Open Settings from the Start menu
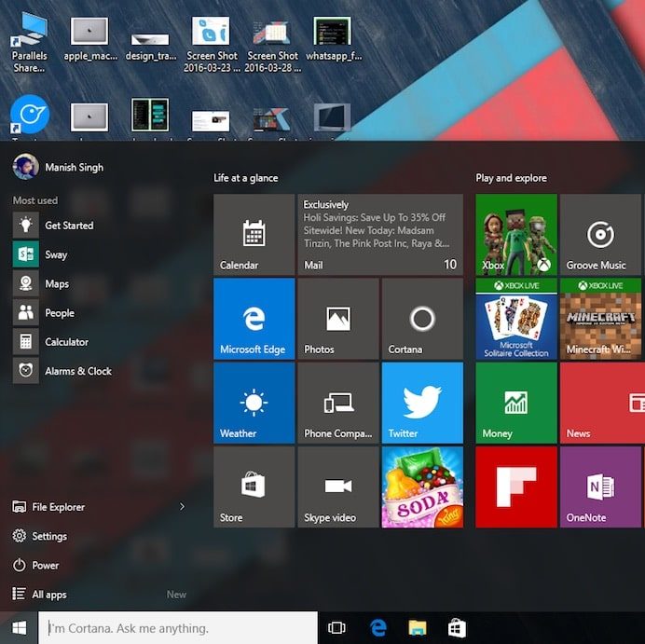Viewport: 645px width, 644px height. pos(48,536)
